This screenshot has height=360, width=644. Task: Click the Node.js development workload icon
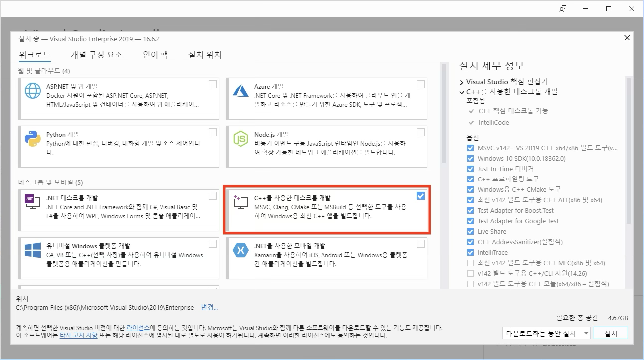coord(241,139)
